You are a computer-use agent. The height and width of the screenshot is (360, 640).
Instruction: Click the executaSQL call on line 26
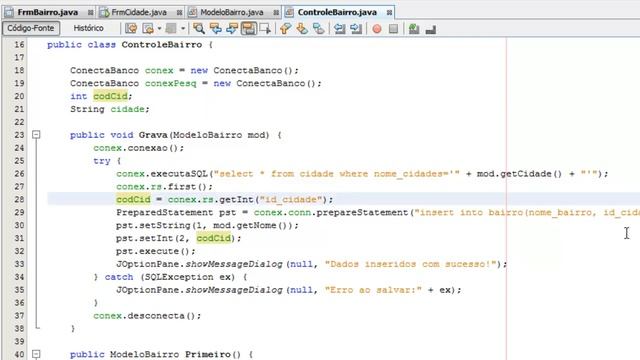click(179, 173)
